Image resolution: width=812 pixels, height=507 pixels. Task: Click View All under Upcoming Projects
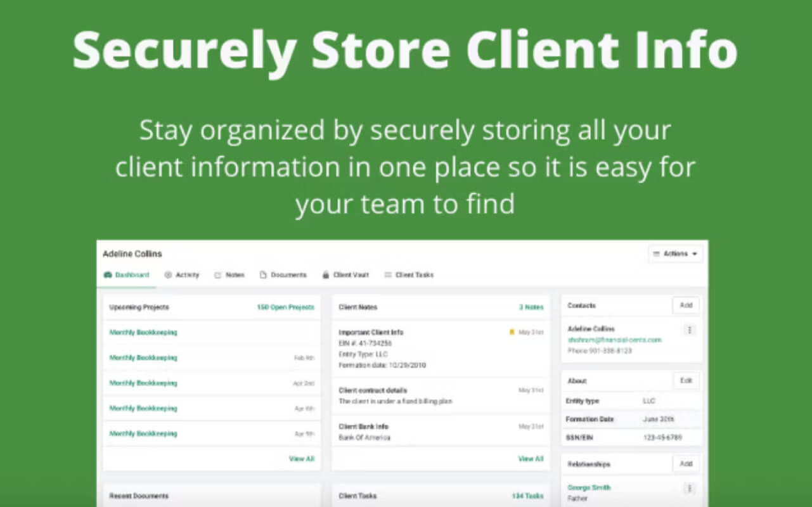point(302,459)
